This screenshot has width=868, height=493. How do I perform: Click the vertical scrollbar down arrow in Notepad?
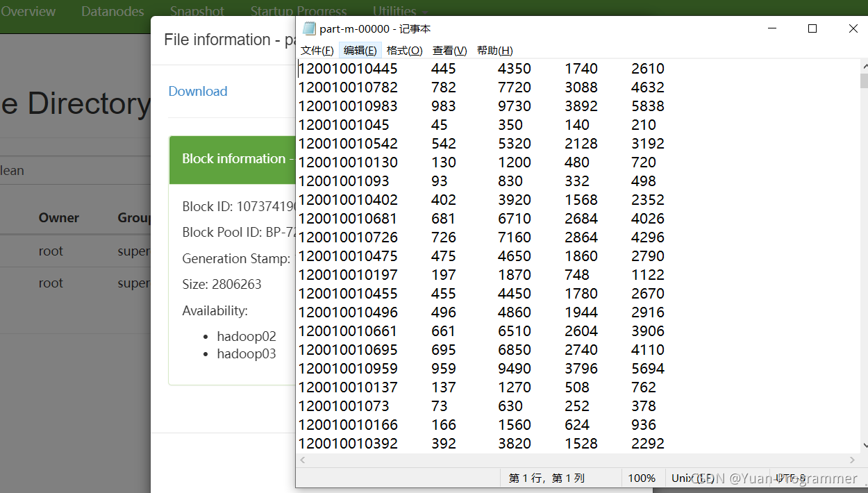[x=864, y=446]
